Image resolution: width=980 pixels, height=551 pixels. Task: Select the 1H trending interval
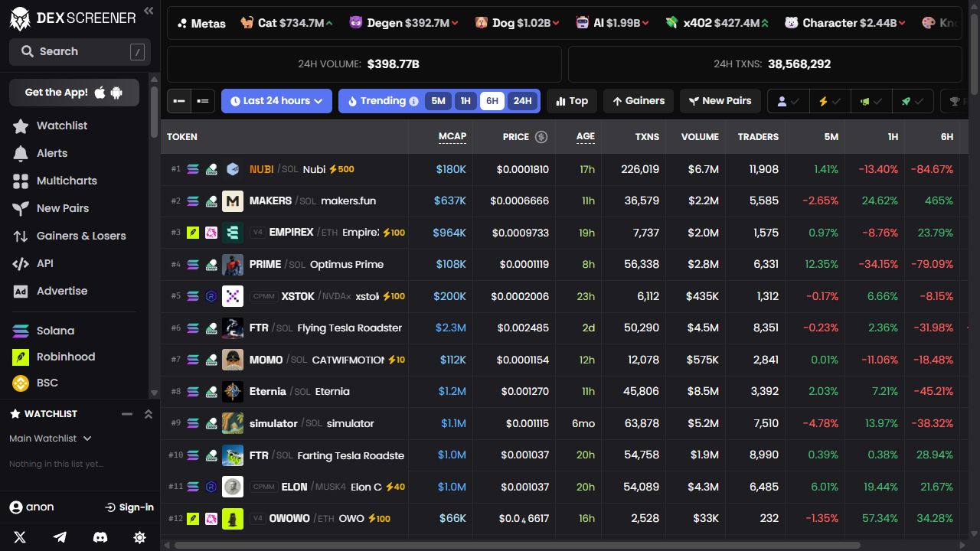pos(465,101)
